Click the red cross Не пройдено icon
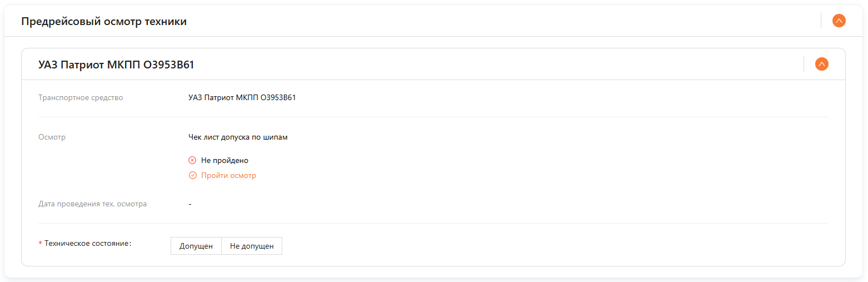This screenshot has height=282, width=868. [193, 160]
